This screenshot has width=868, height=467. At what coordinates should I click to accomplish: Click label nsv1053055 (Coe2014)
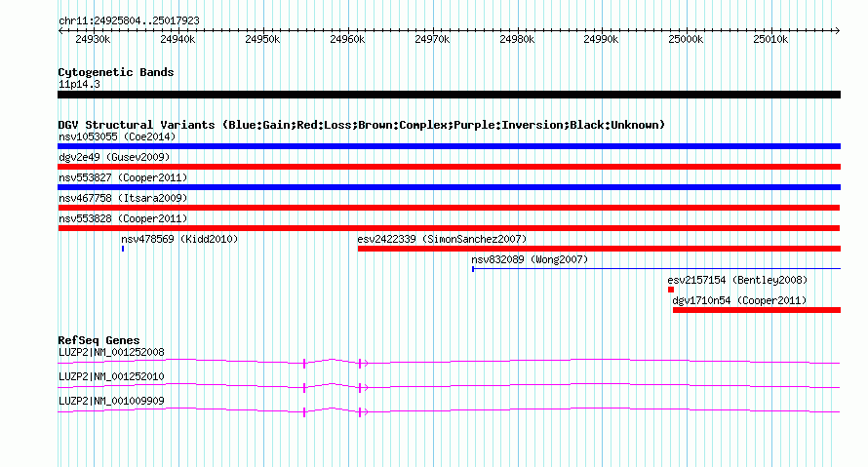[117, 136]
